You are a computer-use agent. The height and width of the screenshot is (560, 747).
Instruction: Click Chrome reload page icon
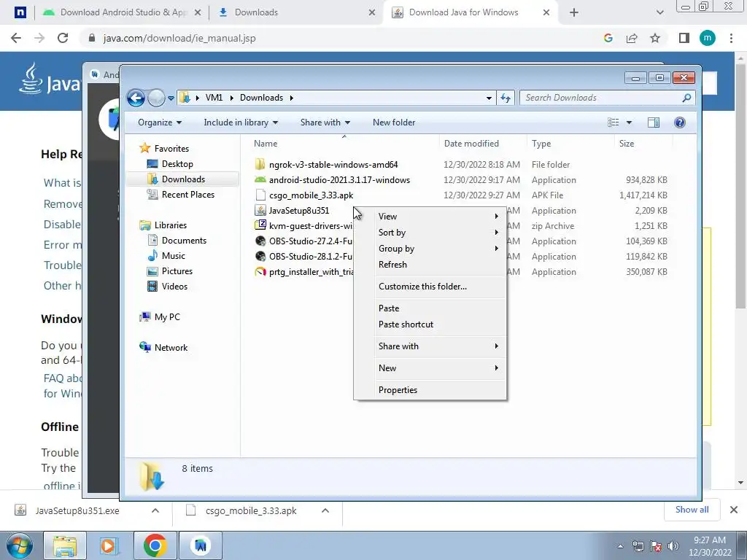(63, 38)
